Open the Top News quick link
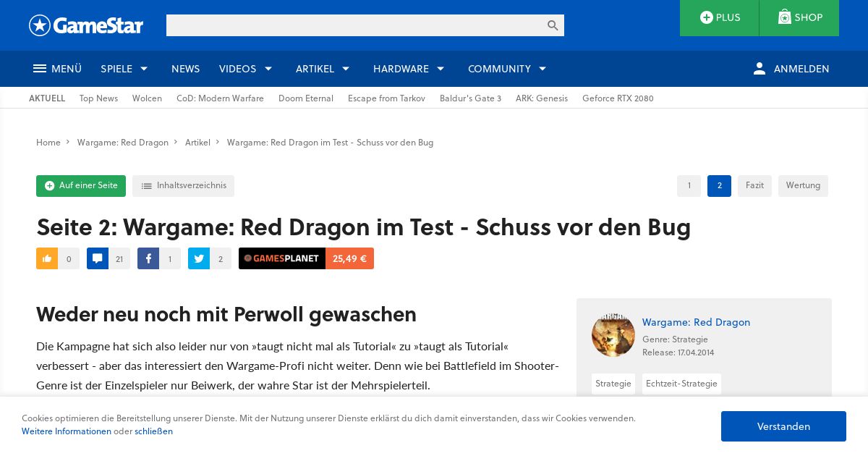Screen dimensions: 868x456 (x=98, y=98)
